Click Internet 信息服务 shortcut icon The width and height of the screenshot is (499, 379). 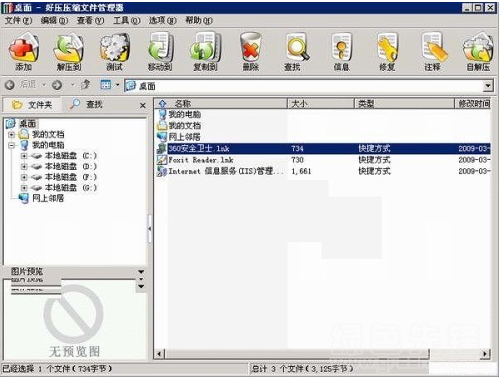pyautogui.click(x=162, y=171)
